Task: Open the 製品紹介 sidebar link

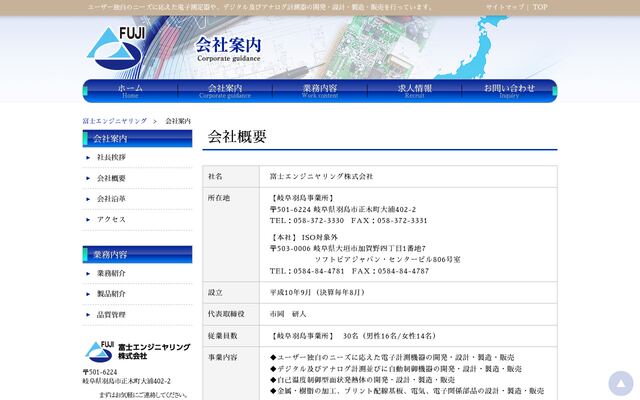Action: 111,294
